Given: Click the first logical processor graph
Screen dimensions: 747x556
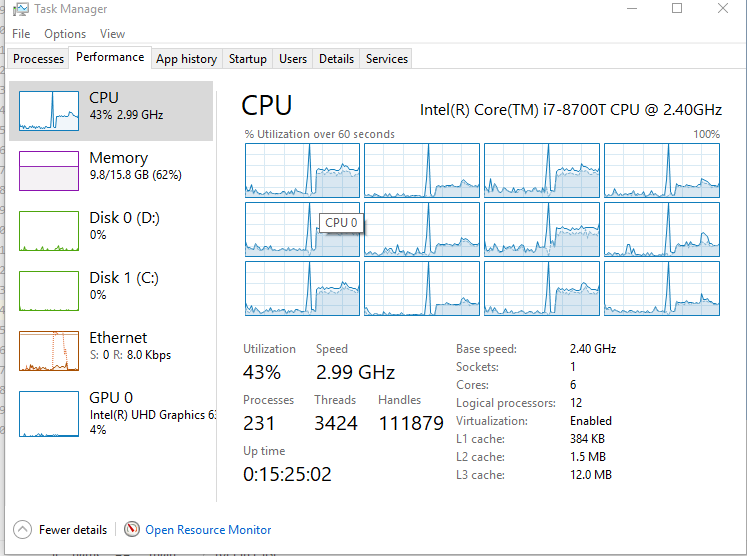Looking at the screenshot, I should [x=303, y=171].
